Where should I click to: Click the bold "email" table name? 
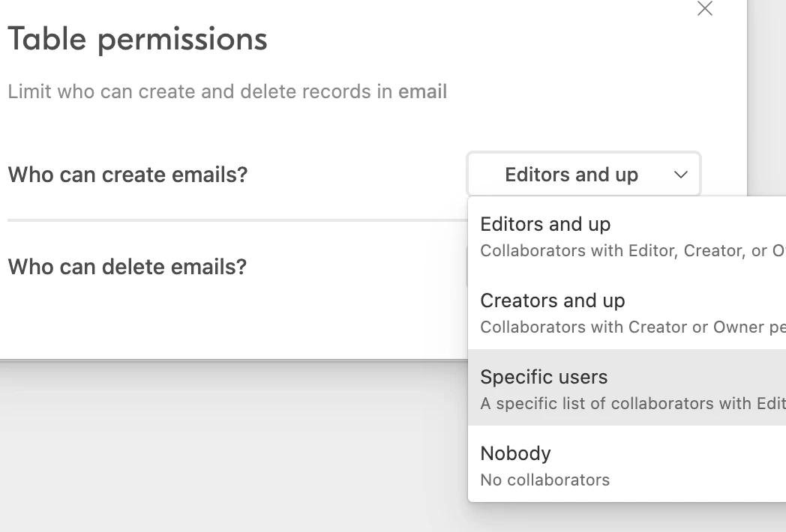[x=422, y=91]
